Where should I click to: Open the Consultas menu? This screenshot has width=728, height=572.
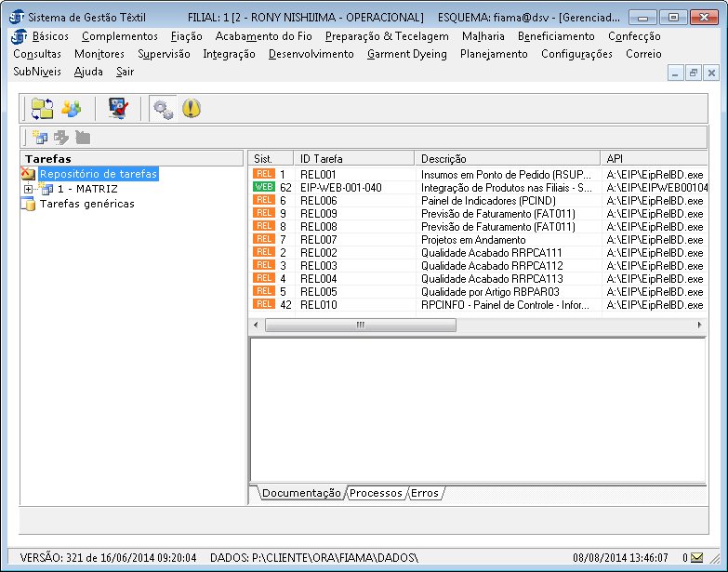pos(37,54)
